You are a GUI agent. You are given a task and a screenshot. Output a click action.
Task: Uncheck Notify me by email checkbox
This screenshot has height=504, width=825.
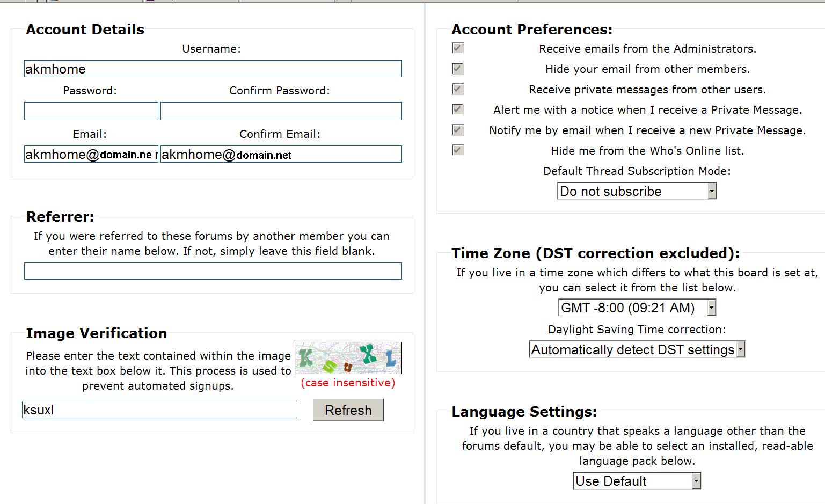tap(458, 130)
